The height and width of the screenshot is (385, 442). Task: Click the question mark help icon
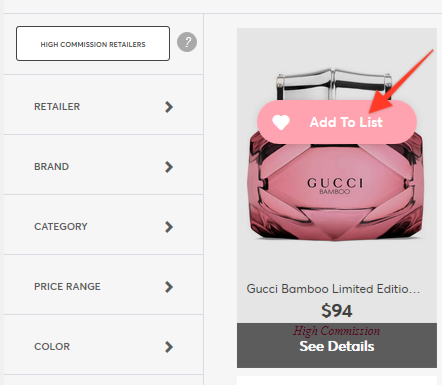[187, 42]
